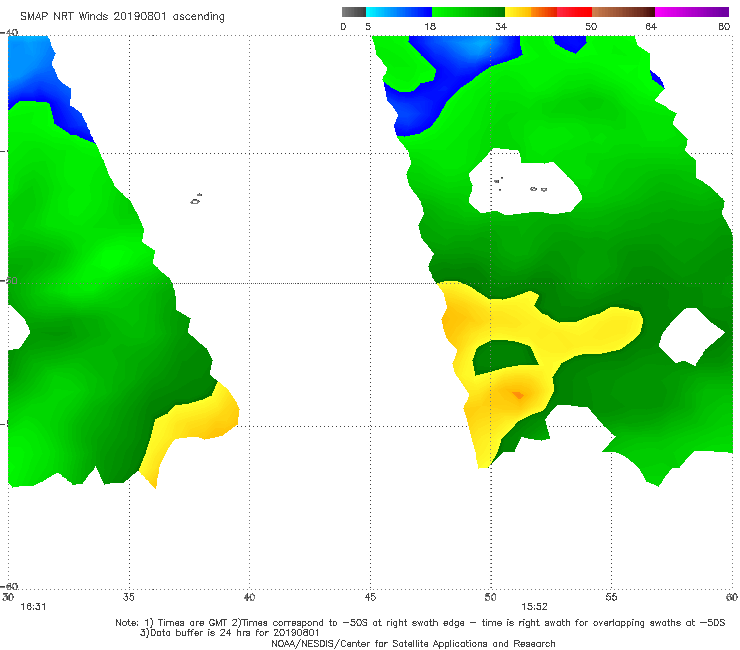Click latitude axis label '-50' on left edge

(x=9, y=281)
